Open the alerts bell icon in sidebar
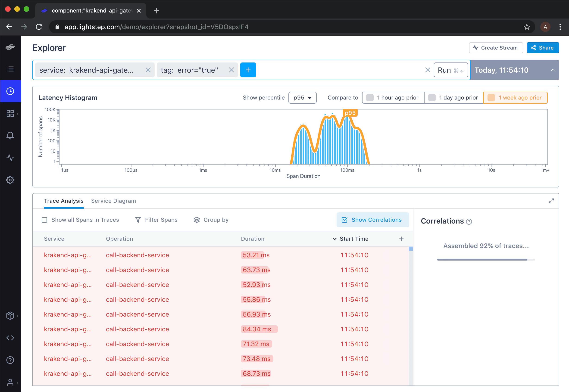This screenshot has width=569, height=392. (x=10, y=136)
